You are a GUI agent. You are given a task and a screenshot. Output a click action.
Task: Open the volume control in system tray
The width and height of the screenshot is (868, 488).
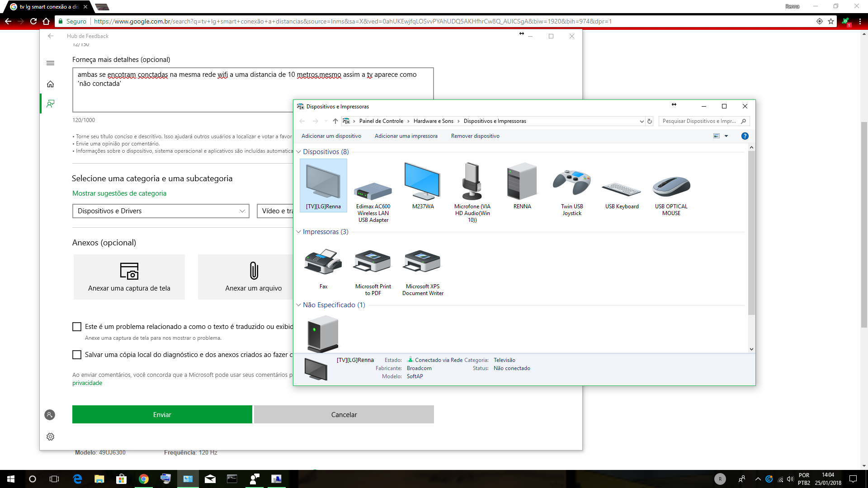pos(790,479)
